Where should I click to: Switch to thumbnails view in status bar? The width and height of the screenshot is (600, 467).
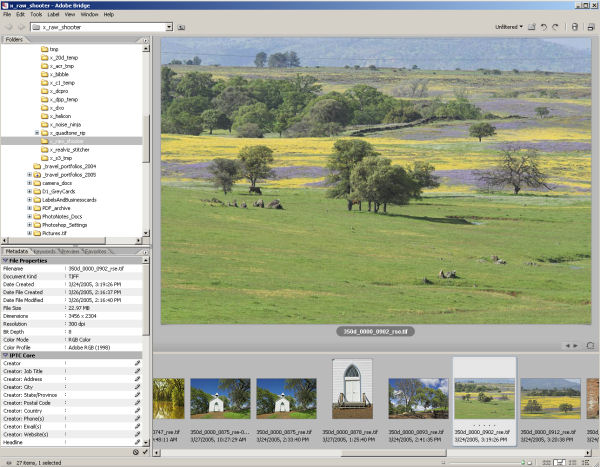(546, 463)
